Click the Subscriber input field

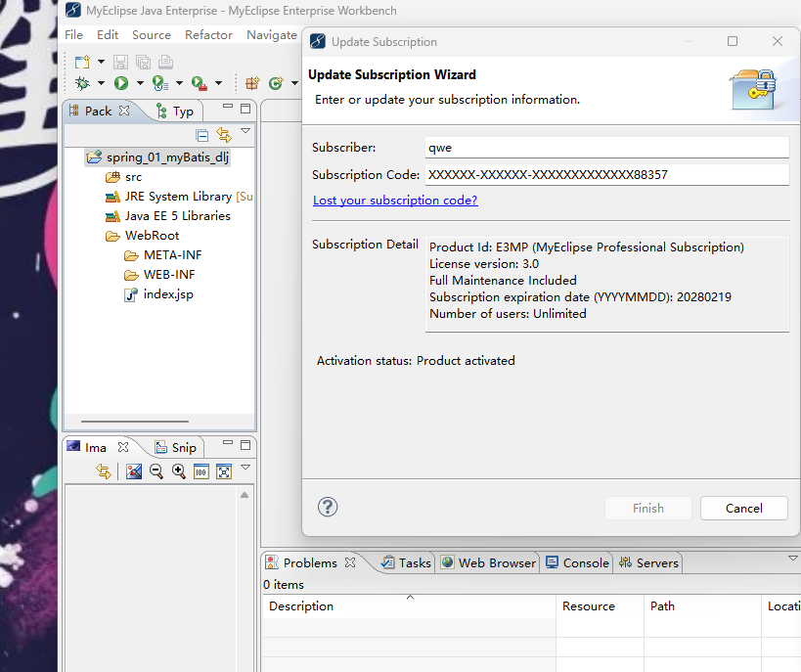[x=607, y=148]
